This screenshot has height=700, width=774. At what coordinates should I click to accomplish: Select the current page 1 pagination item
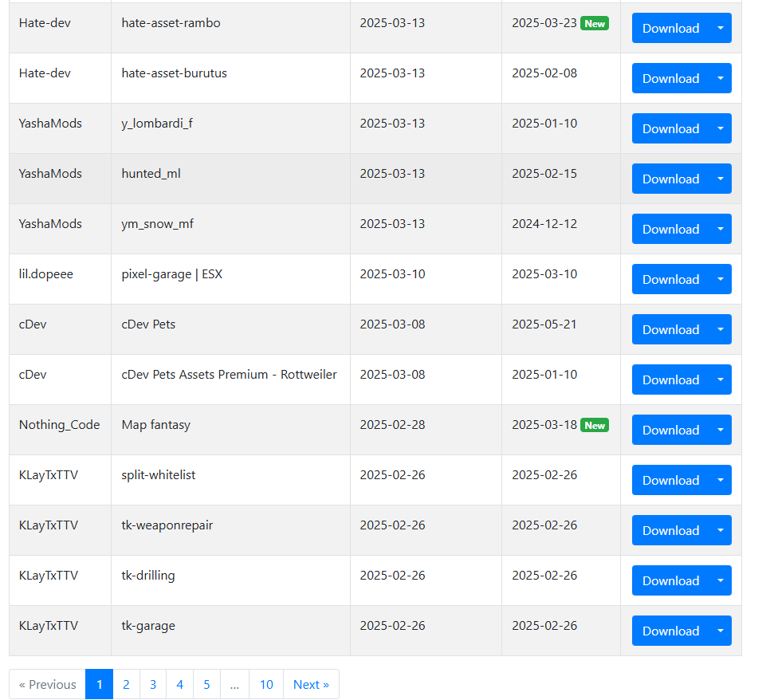[99, 684]
